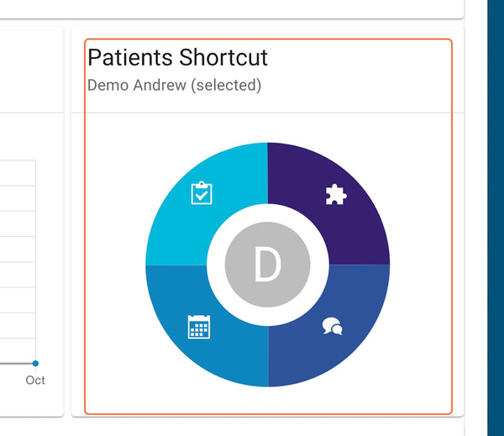The image size is (504, 436).
Task: Click the word Andrew in the subtitle
Action: pyautogui.click(x=160, y=85)
